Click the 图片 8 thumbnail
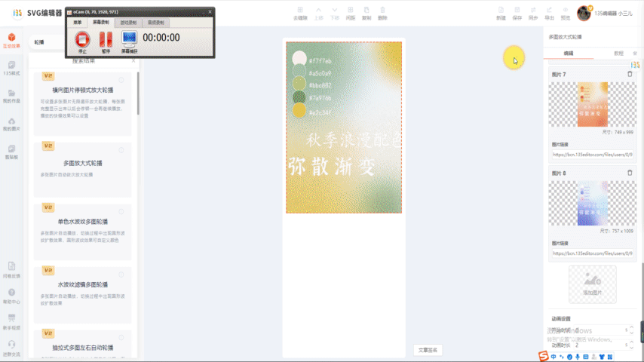644x362 pixels. [592, 203]
